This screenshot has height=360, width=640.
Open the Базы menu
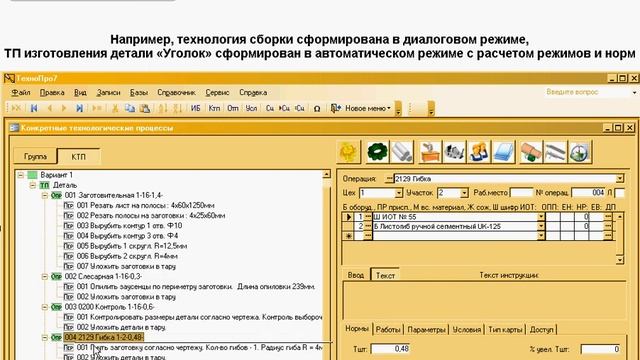(x=139, y=93)
